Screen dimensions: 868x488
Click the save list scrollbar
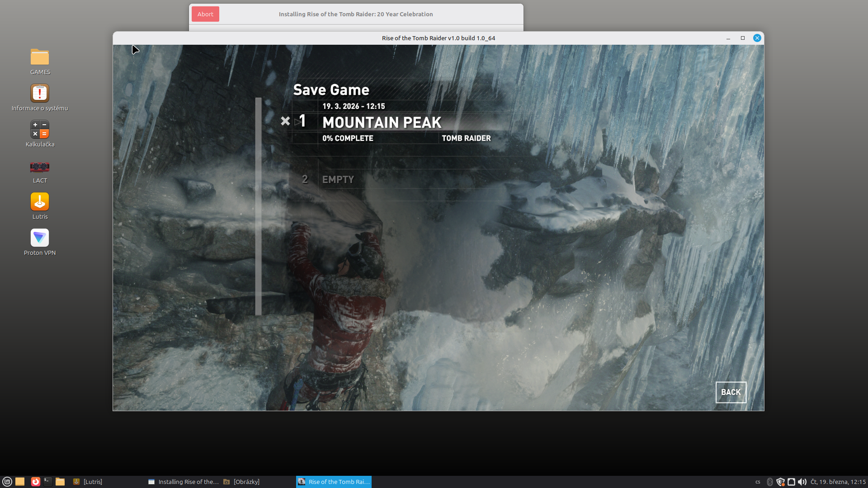click(259, 206)
